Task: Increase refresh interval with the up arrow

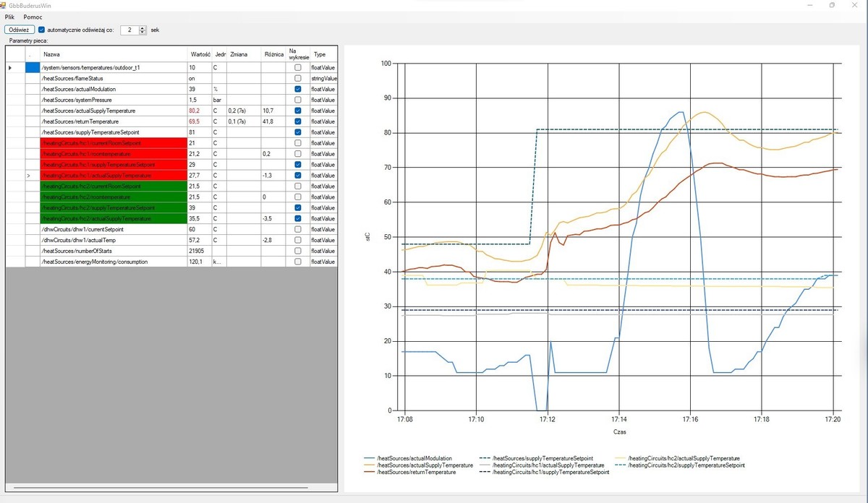Action: [142, 27]
